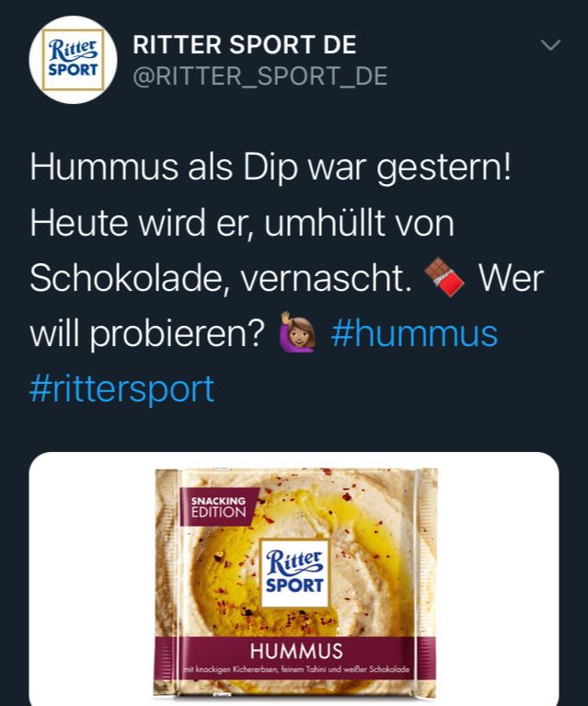Open the attached hummus chocolate image
Image resolution: width=588 pixels, height=706 pixels.
pos(294,579)
